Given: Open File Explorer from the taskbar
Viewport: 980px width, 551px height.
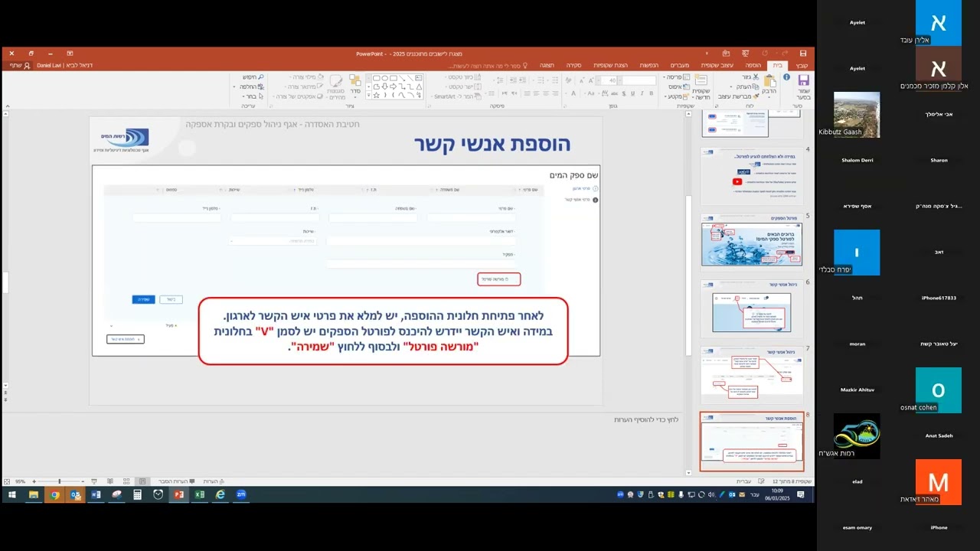Looking at the screenshot, I should click(34, 495).
